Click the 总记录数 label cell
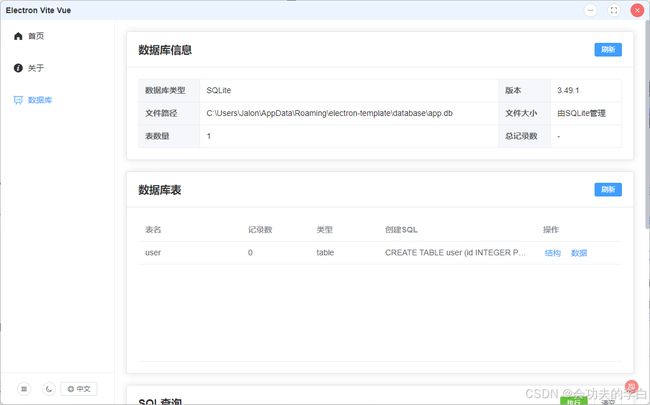This screenshot has width=650, height=405. 524,136
